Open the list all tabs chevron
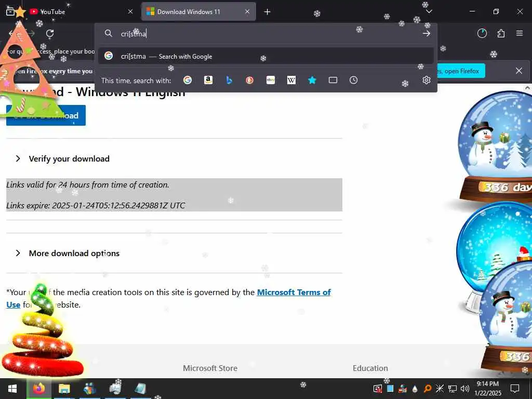 click(x=429, y=11)
